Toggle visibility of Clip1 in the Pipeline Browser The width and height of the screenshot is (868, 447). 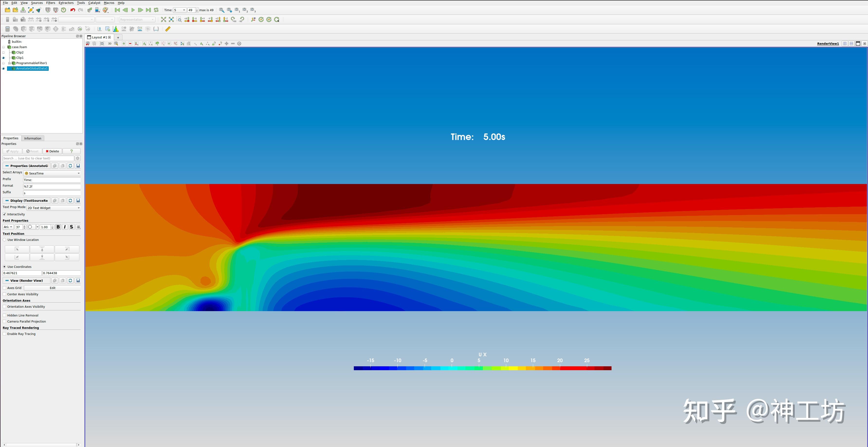pos(3,58)
